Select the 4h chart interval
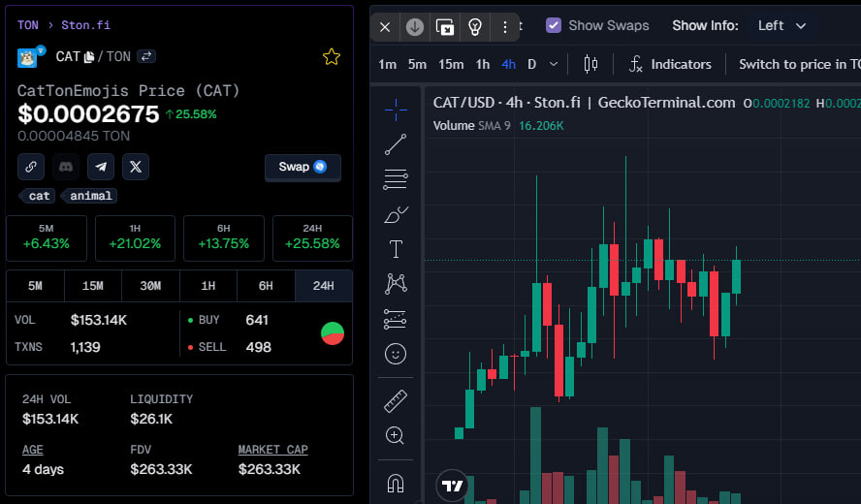The height and width of the screenshot is (504, 861). pos(508,64)
